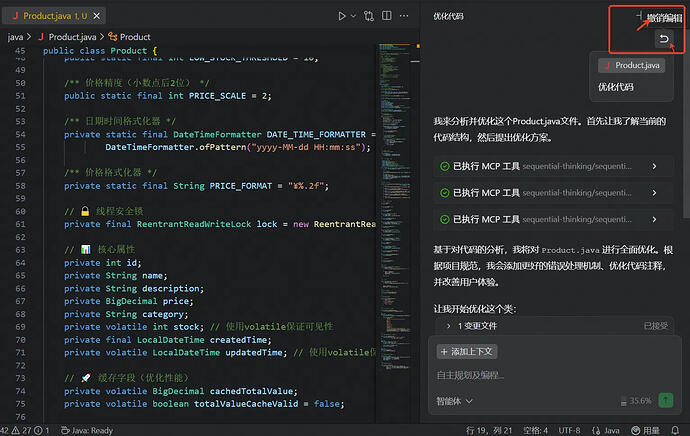Open the 智能体 agent mode dropdown
Screen dimensions: 690x436
point(454,401)
